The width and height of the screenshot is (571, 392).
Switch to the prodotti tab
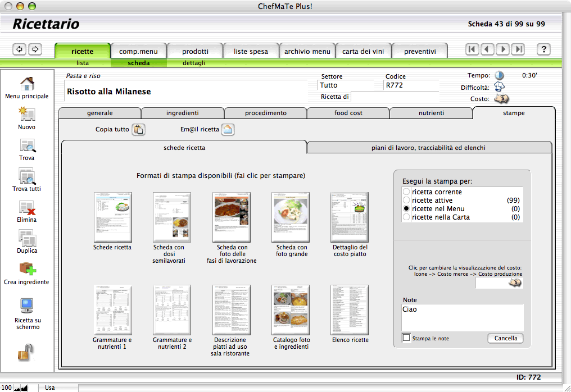pos(195,51)
